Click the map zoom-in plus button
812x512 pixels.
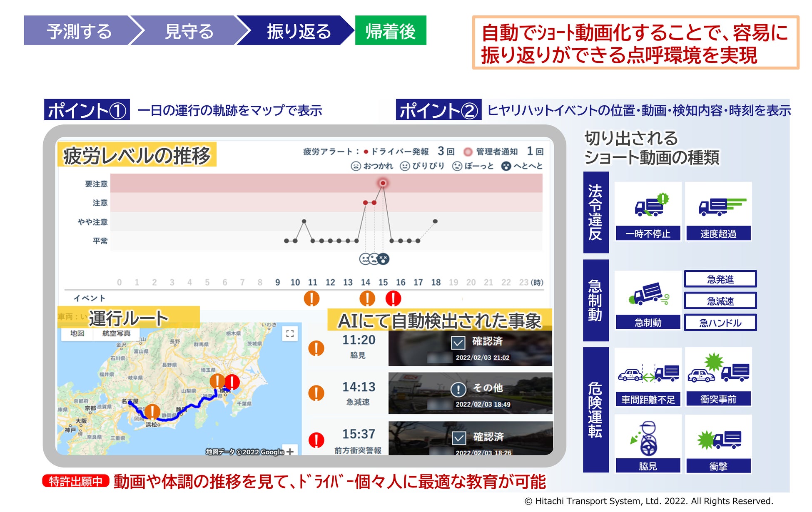click(290, 451)
